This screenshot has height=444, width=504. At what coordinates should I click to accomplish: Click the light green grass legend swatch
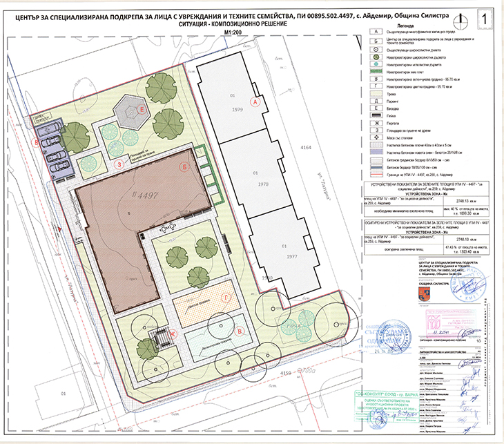[x=375, y=93]
